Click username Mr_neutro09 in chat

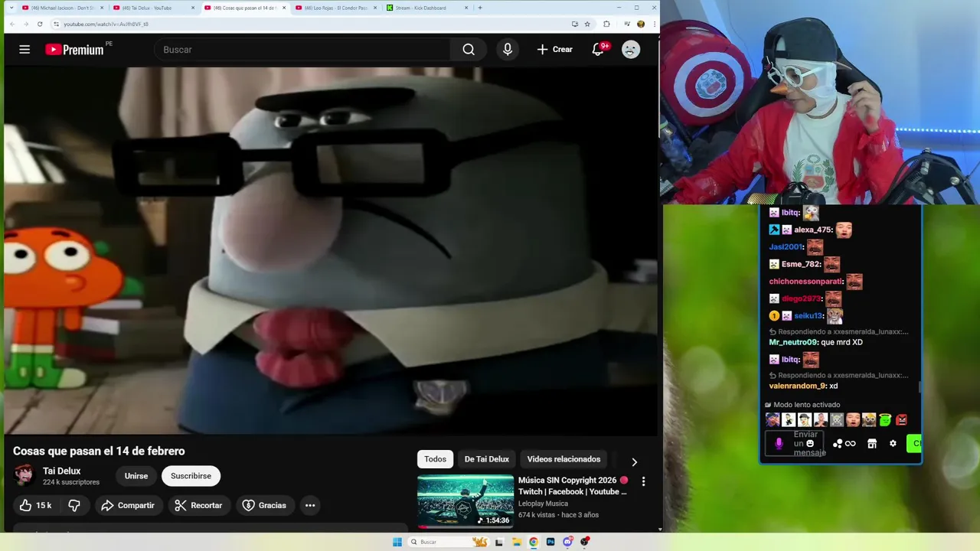point(793,342)
